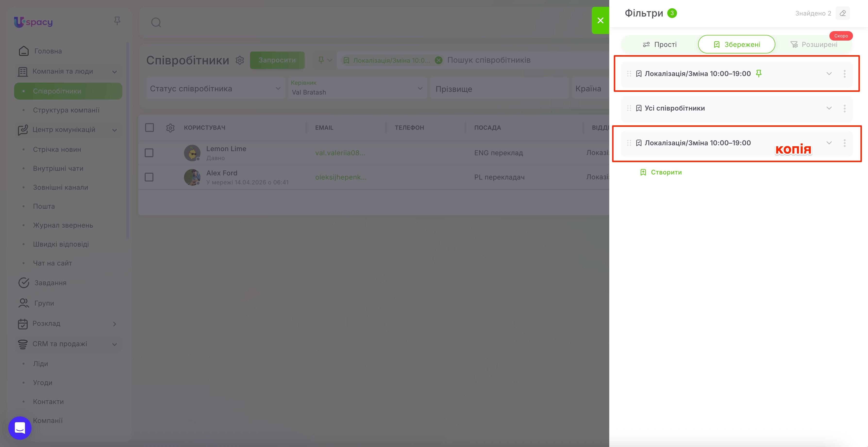Pin the sidebar with pin icon

[x=117, y=21]
